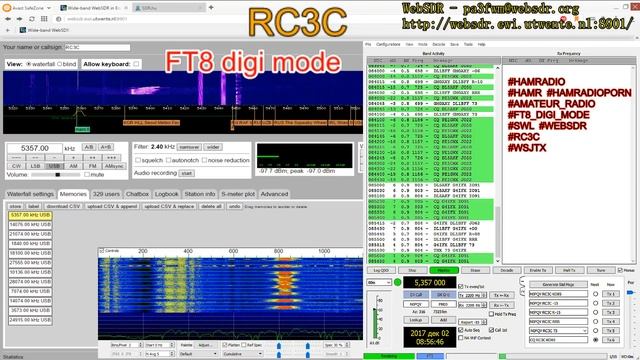Screen dimensions: 640x360
Task: Open the Memories tab
Action: 73,194
